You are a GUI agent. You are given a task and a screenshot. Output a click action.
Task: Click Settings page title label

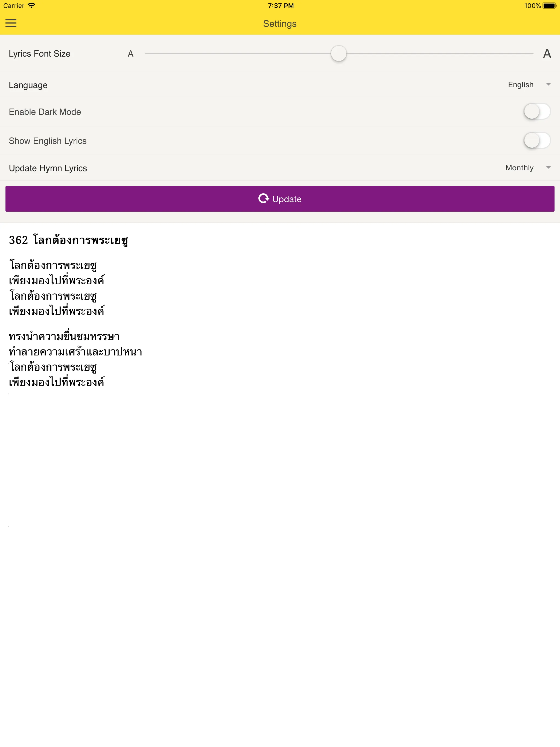click(279, 23)
